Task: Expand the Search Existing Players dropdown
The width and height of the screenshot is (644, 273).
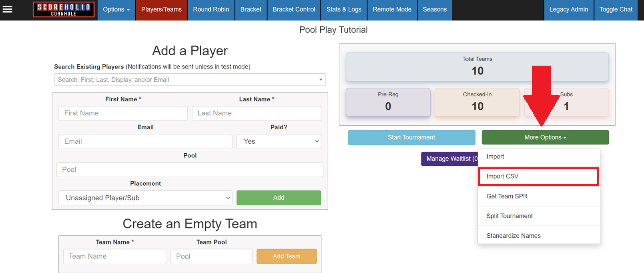Action: 190,80
